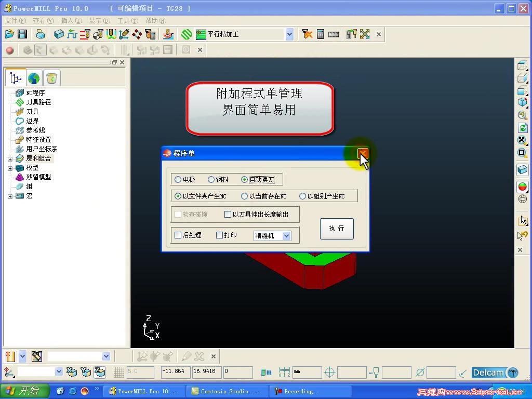Click the block display cube icon
The height and width of the screenshot is (399, 532).
[523, 169]
